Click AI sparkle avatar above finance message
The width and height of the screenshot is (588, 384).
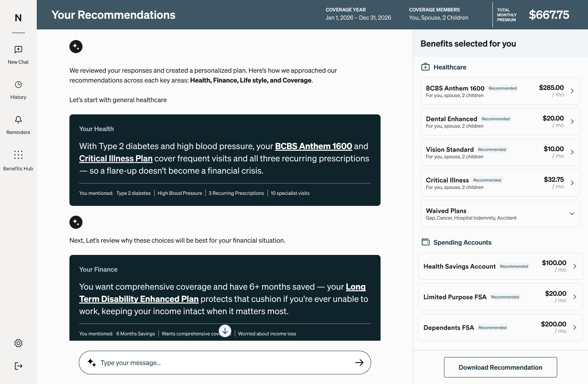(x=76, y=222)
